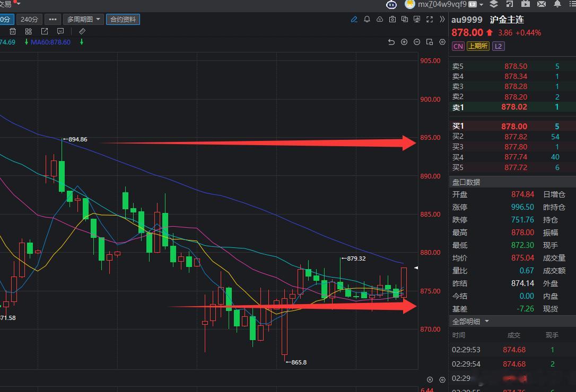Open the grid apps icon
Image resolution: width=576 pixels, height=392 pixels.
point(29,31)
